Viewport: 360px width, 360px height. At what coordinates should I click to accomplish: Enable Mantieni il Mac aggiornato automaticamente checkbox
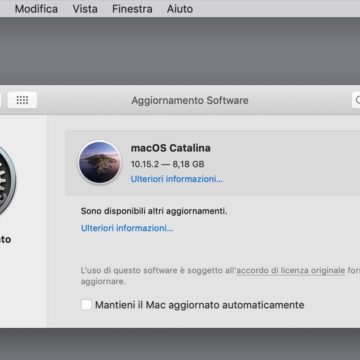click(86, 305)
